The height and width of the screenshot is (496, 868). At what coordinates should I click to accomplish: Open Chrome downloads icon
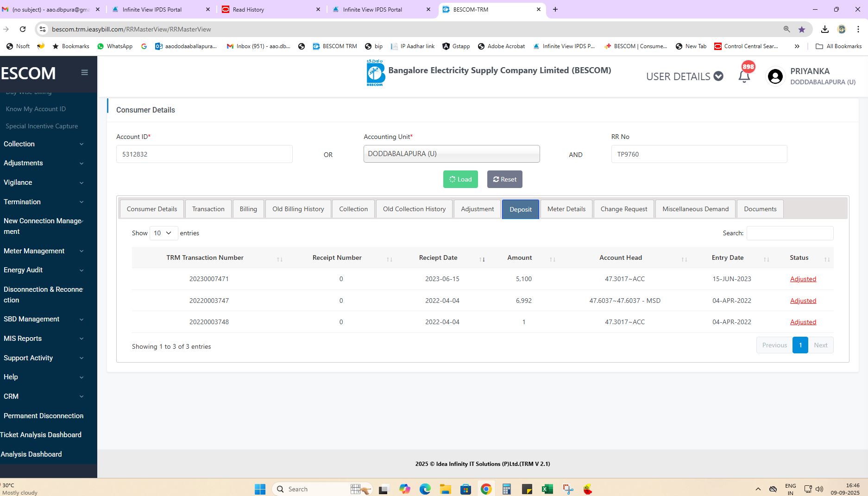pyautogui.click(x=824, y=29)
